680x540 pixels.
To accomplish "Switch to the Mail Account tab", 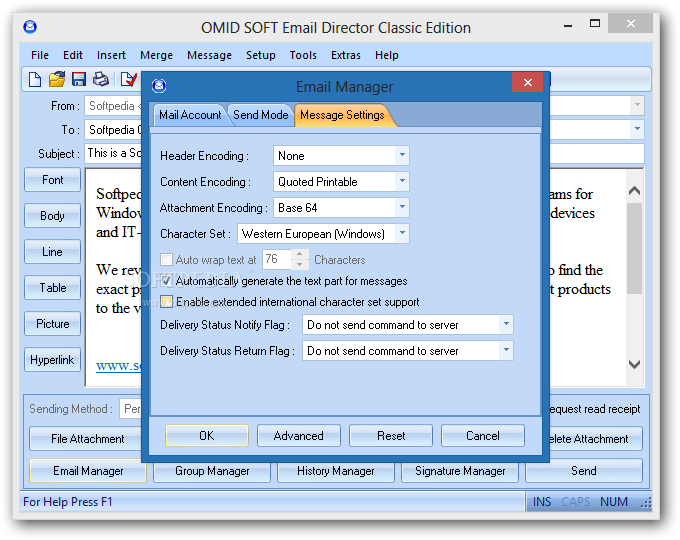I will point(190,115).
